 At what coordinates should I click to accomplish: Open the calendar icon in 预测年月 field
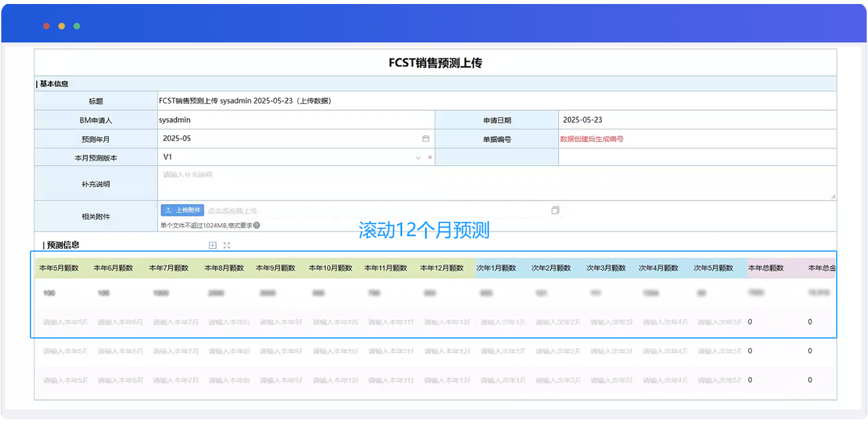[426, 139]
